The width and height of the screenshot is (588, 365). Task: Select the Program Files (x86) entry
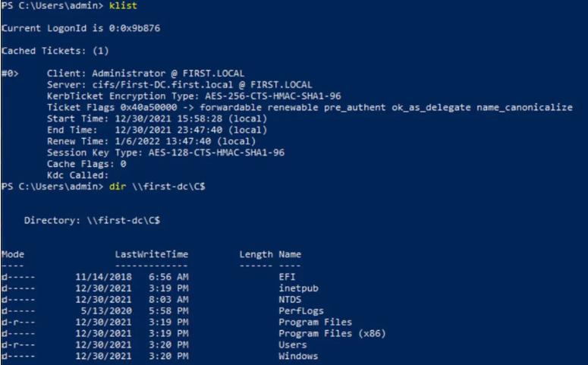coord(332,333)
